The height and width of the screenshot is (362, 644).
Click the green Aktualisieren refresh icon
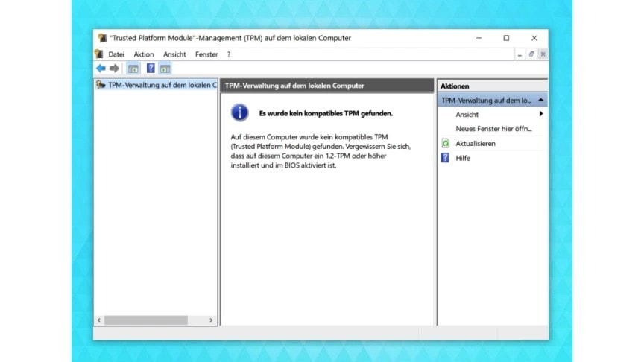point(446,143)
